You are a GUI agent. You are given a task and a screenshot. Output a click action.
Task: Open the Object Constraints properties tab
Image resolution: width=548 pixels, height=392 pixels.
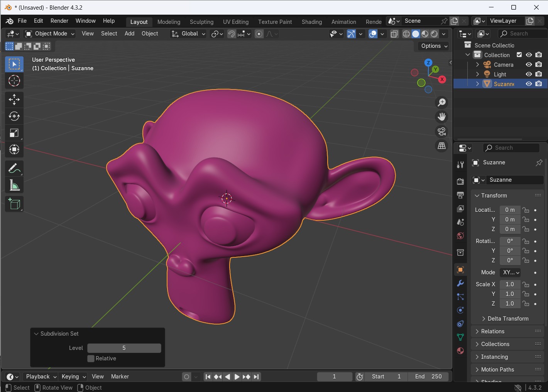tap(460, 324)
